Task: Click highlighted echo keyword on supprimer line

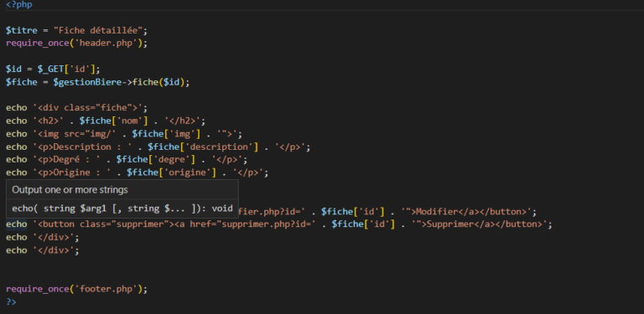Action: pos(17,224)
